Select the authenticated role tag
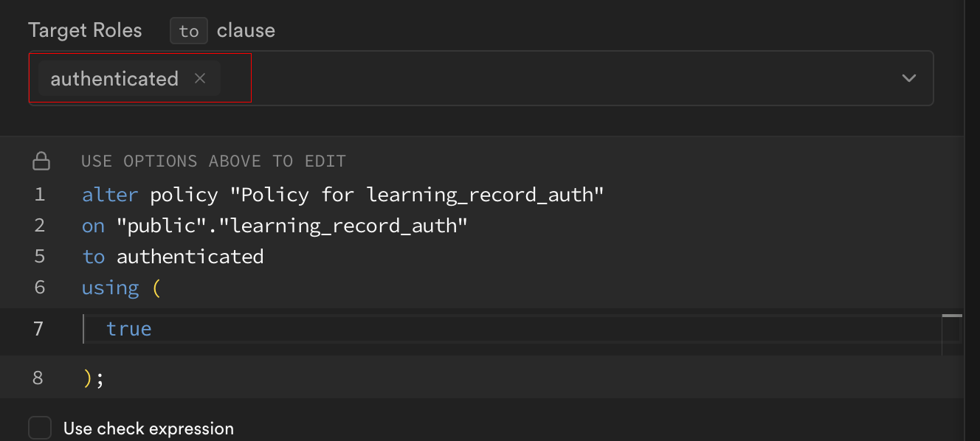 click(114, 79)
